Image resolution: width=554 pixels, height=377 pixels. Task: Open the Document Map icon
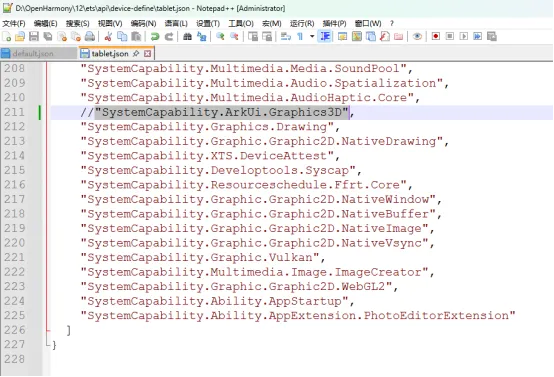tap(357, 36)
